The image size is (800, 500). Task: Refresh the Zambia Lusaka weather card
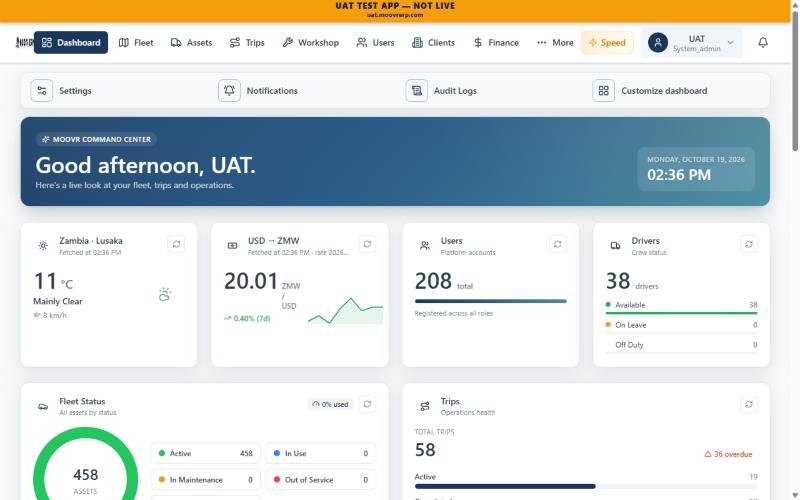click(176, 244)
